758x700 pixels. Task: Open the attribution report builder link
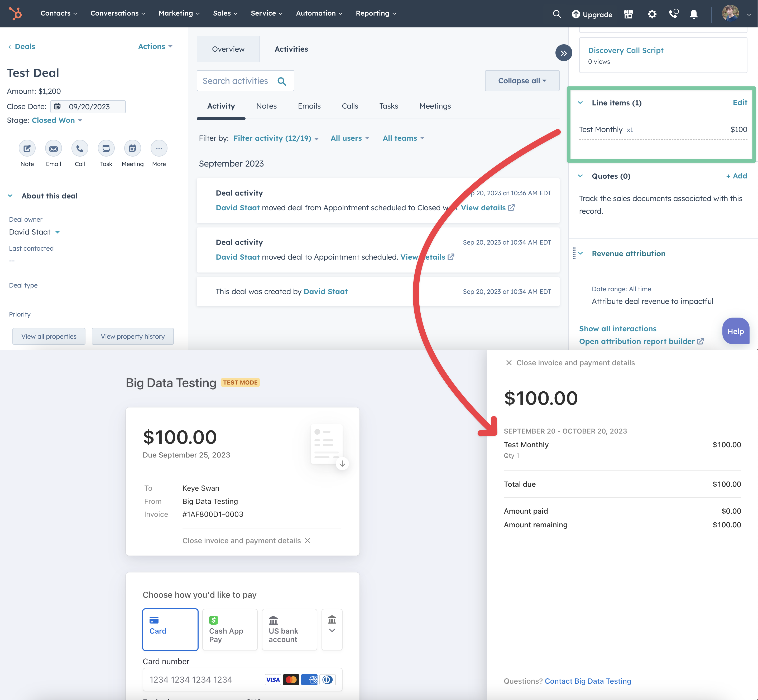(x=637, y=341)
